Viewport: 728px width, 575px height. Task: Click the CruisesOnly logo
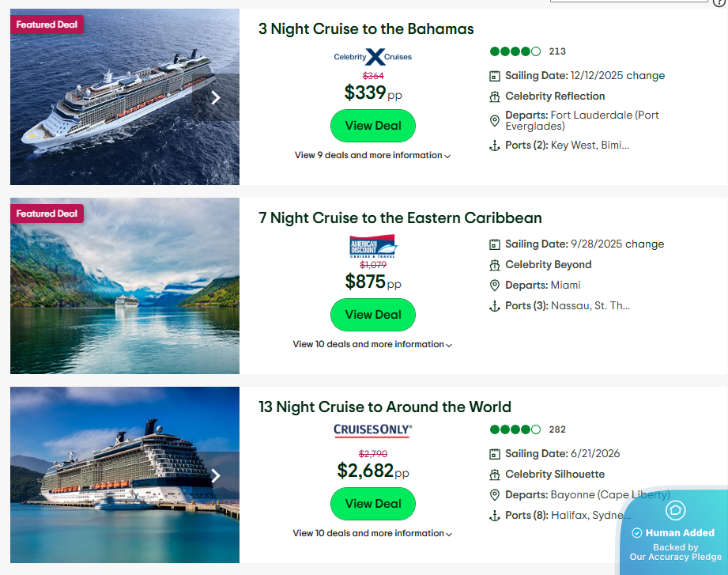372,430
